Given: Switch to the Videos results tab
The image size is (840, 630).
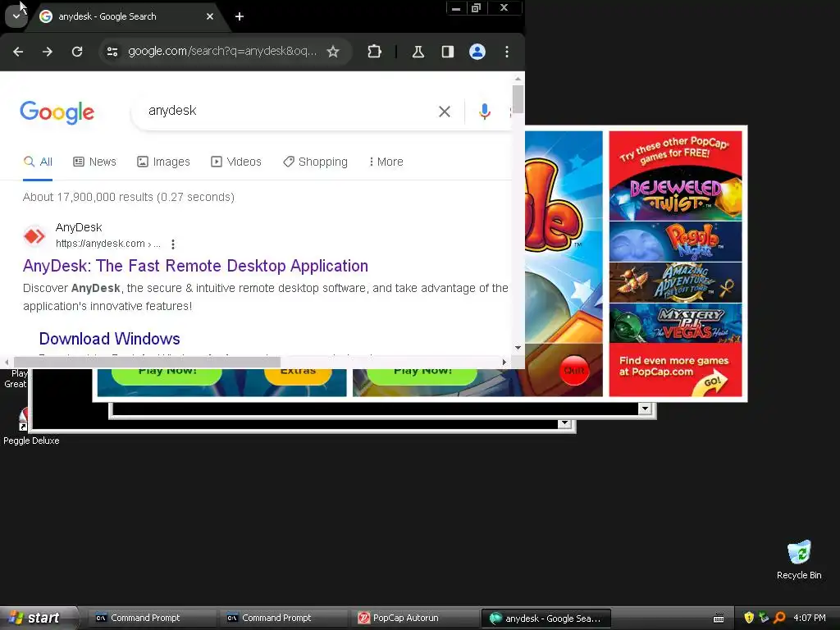Looking at the screenshot, I should [x=236, y=162].
